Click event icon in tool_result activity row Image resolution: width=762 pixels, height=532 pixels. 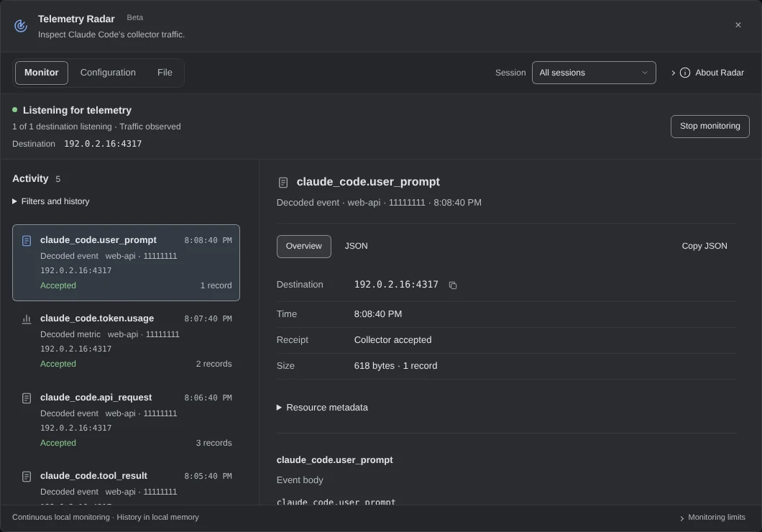tap(27, 477)
